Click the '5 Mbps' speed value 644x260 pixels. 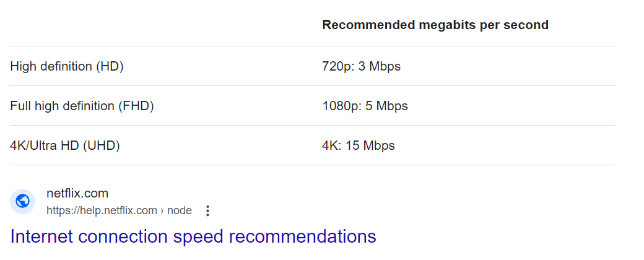[x=386, y=106]
